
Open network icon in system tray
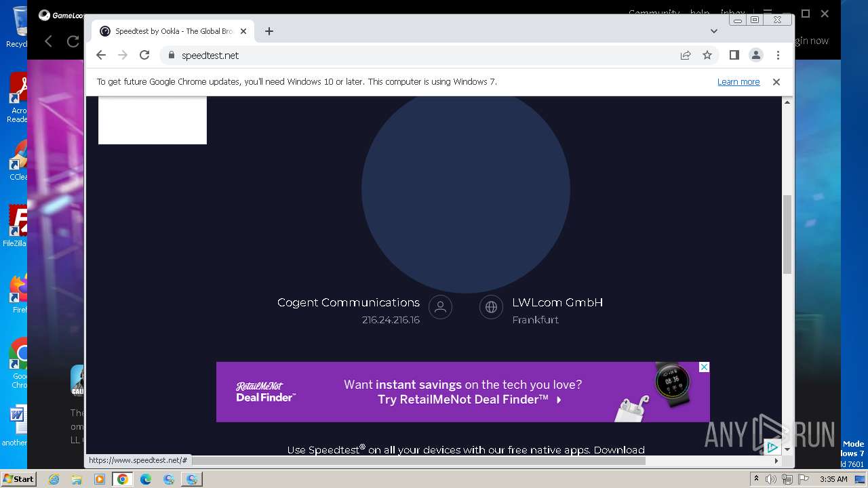click(787, 479)
